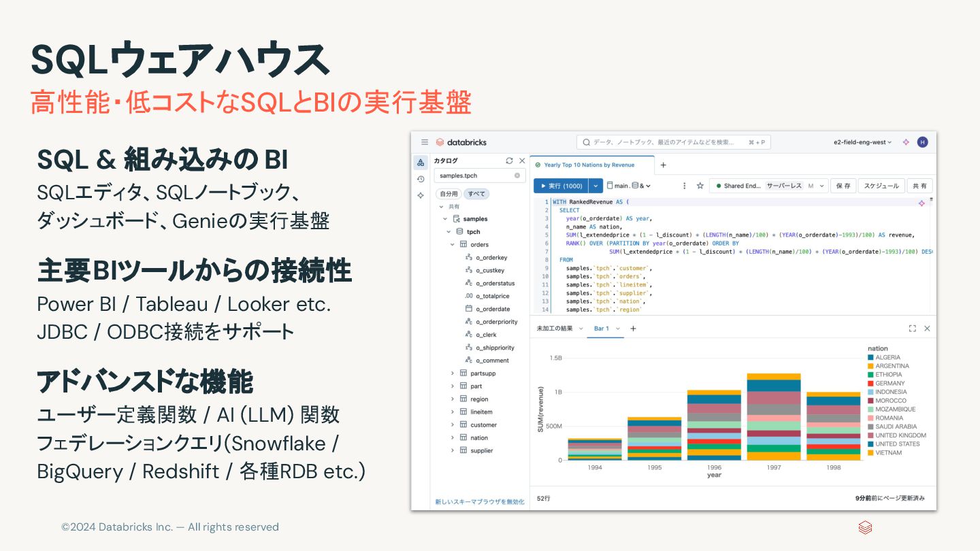Close the results panel
The height and width of the screenshot is (551, 980).
[927, 328]
